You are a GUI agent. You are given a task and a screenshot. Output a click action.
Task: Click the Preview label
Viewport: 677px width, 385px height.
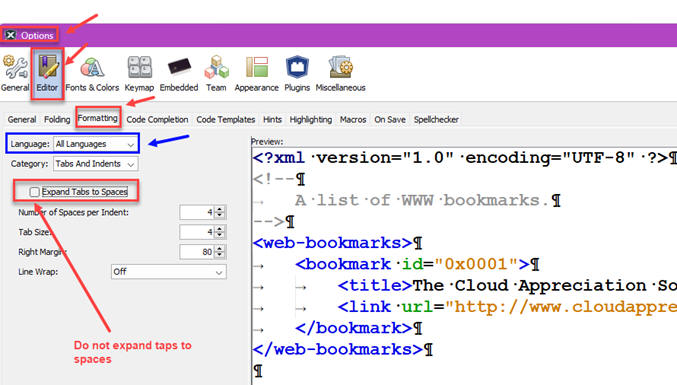click(267, 142)
